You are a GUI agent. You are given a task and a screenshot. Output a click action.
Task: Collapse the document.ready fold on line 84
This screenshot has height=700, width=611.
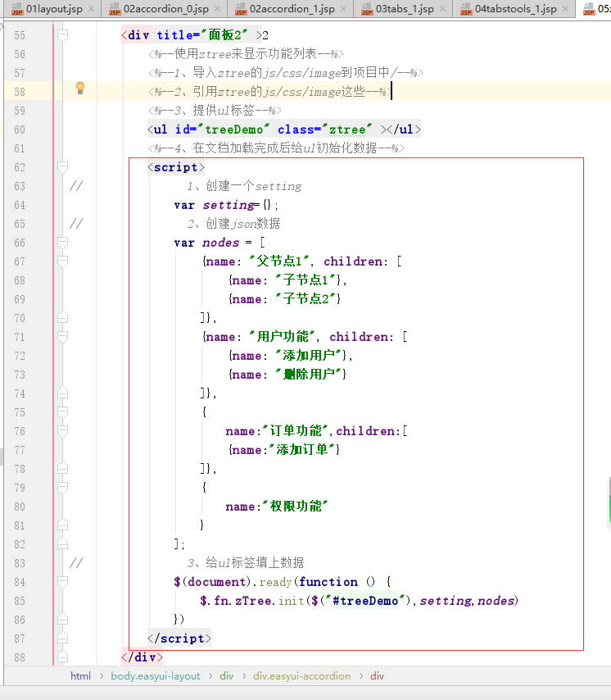[63, 582]
